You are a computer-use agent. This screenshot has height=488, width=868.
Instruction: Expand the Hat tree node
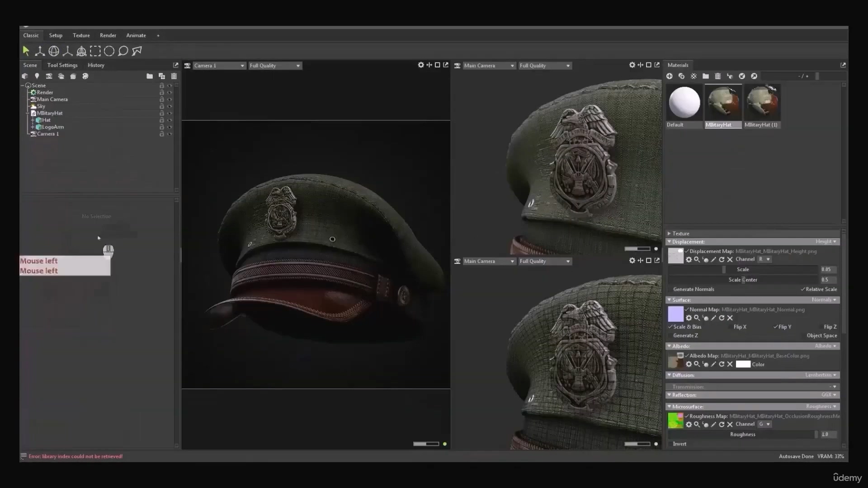(33, 120)
